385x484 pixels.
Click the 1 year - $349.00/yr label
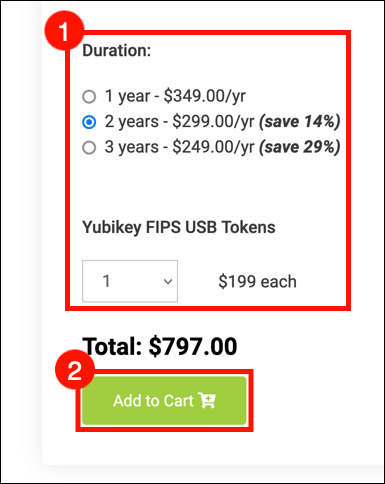[x=175, y=96]
